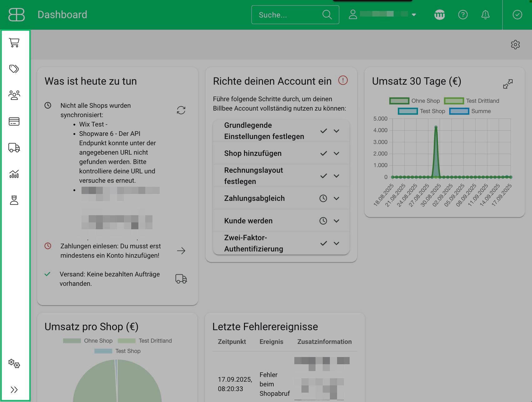Open the notifications bell
Screen dimensions: 532x402
(485, 15)
